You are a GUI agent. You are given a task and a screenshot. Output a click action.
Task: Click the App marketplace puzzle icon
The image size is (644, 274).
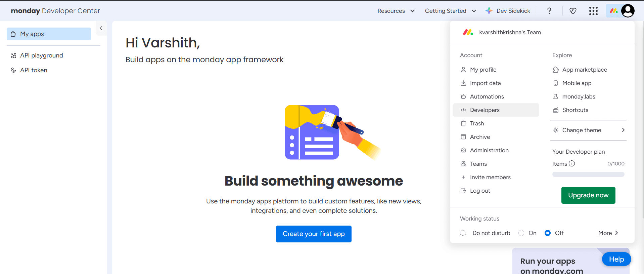point(556,70)
